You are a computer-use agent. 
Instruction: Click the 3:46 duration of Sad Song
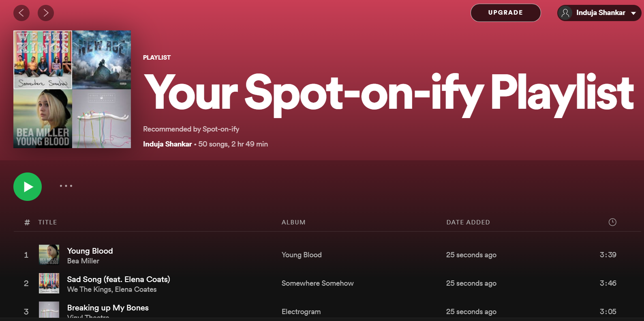click(x=608, y=283)
